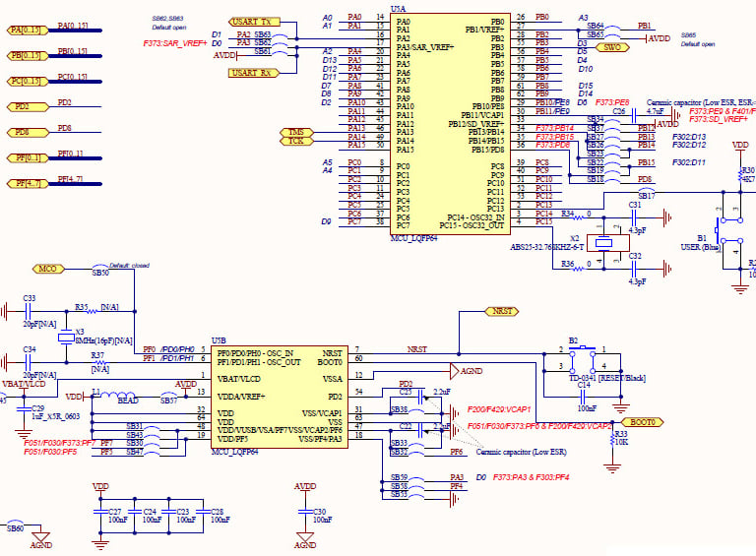Select the U5A MCU component body
Screen dimensions: 756x556
point(450,124)
